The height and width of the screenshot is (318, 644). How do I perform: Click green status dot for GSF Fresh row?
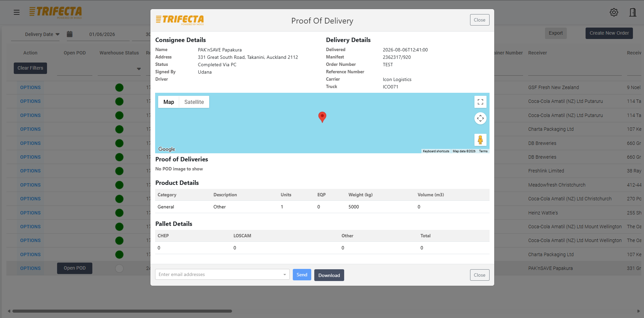tap(119, 87)
